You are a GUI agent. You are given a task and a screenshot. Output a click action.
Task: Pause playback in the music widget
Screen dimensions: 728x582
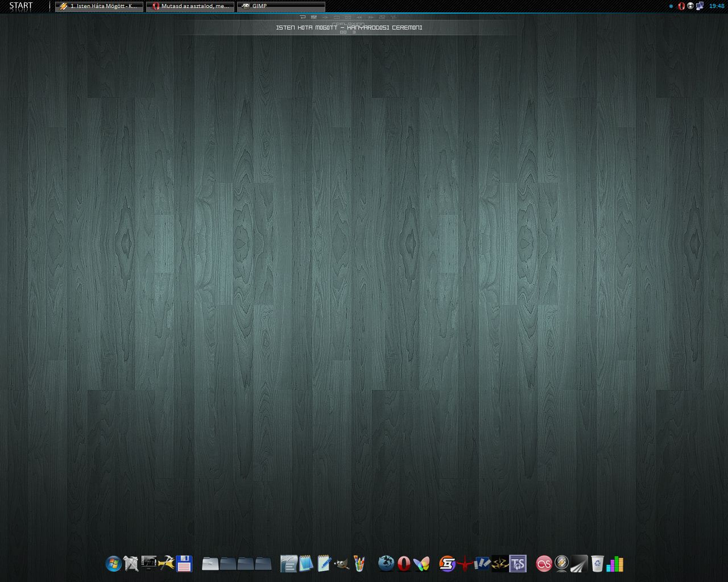(348, 17)
